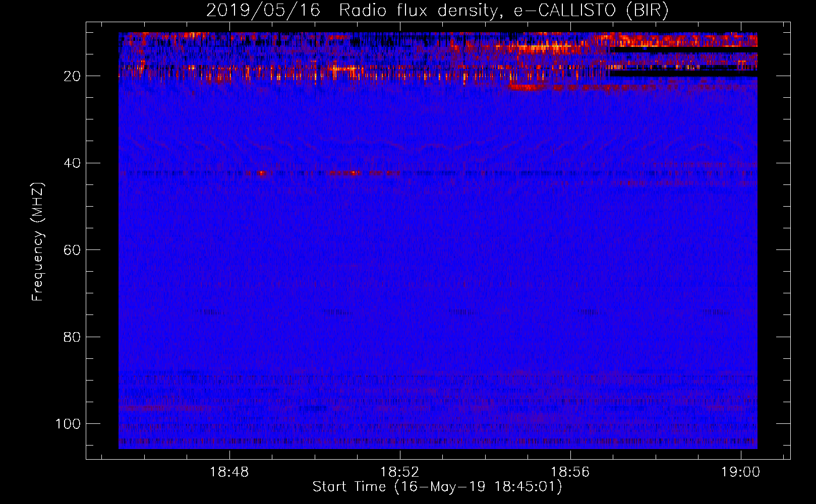Click the "Frequency (MHZ)" y-axis label
816x504 pixels.
click(x=38, y=242)
